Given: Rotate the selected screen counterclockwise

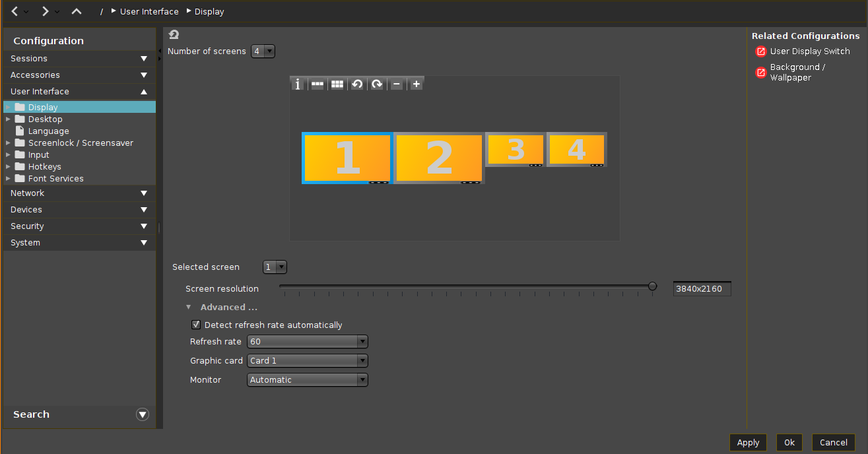Looking at the screenshot, I should [357, 84].
